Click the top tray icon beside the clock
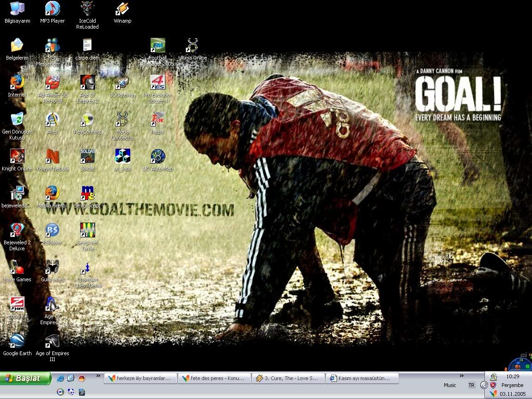This screenshot has width=532, height=399. (x=493, y=377)
